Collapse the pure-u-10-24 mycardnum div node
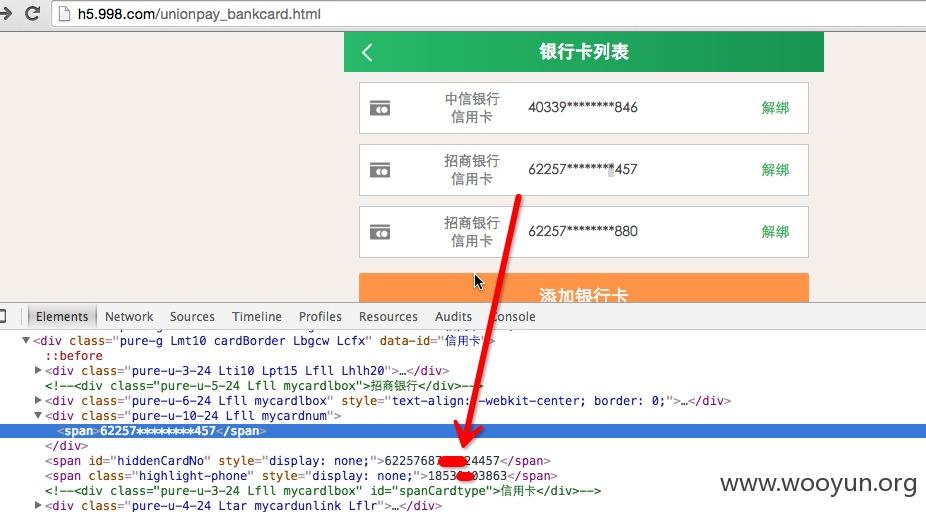The image size is (926, 512). 38,415
